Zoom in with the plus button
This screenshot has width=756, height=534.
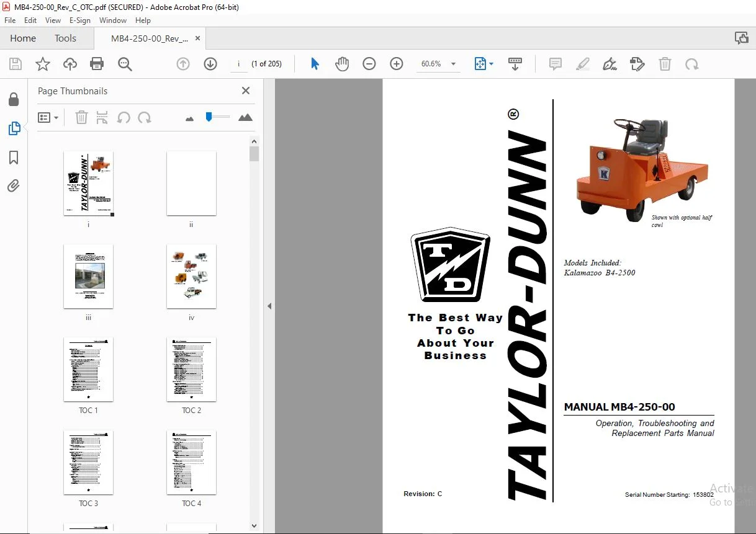click(397, 64)
